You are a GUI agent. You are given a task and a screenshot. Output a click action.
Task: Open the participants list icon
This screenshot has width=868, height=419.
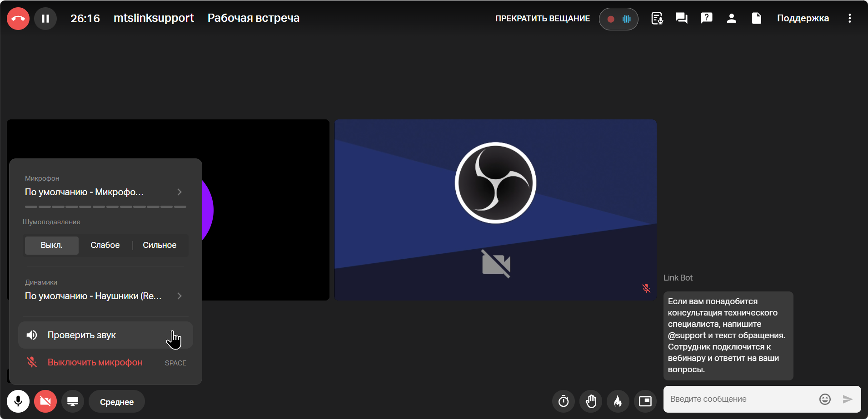click(x=731, y=18)
